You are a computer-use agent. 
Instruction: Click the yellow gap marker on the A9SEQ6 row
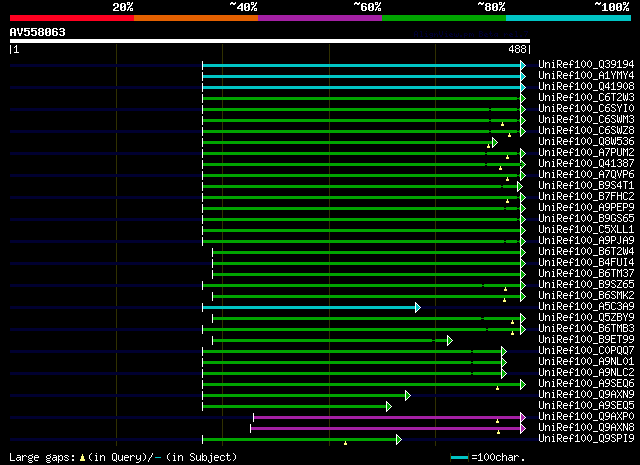[x=497, y=388]
